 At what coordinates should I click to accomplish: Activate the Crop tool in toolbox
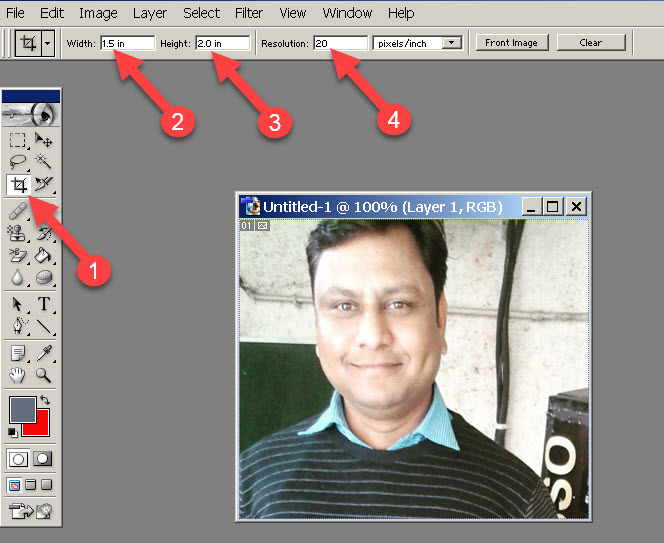coord(19,185)
